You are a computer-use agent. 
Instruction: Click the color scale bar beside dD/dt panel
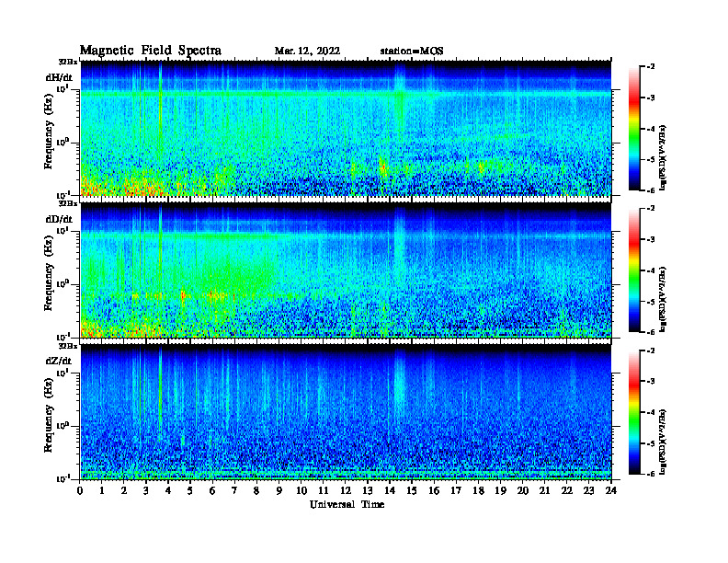[634, 270]
